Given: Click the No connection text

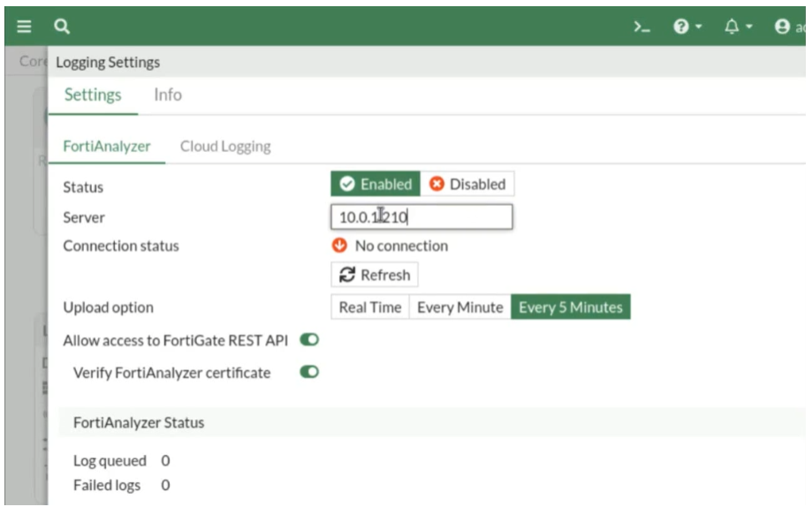Looking at the screenshot, I should (401, 246).
